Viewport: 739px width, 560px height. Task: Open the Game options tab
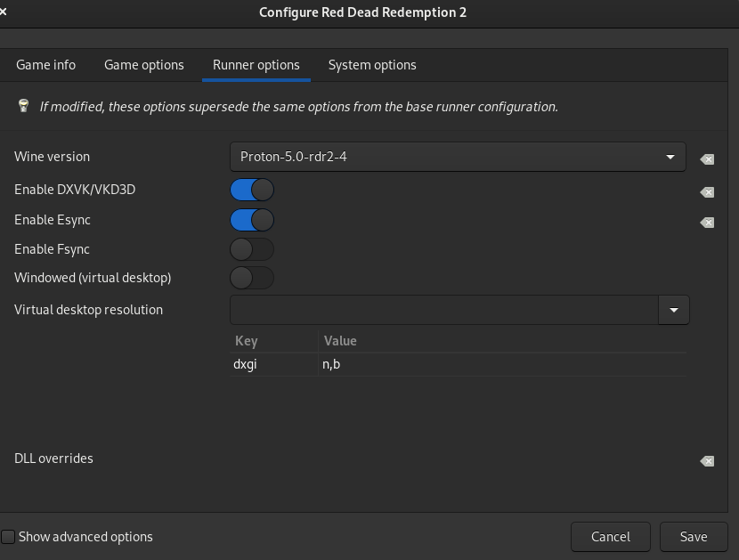click(143, 65)
